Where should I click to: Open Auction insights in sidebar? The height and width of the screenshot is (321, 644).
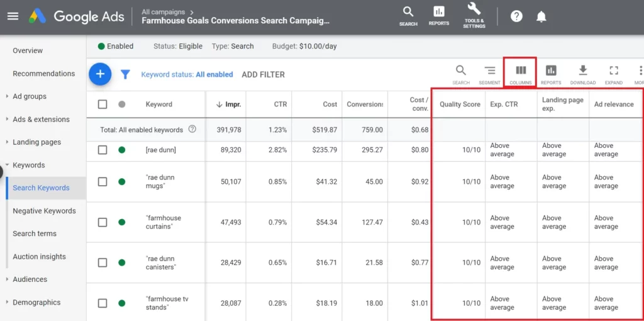pyautogui.click(x=39, y=257)
